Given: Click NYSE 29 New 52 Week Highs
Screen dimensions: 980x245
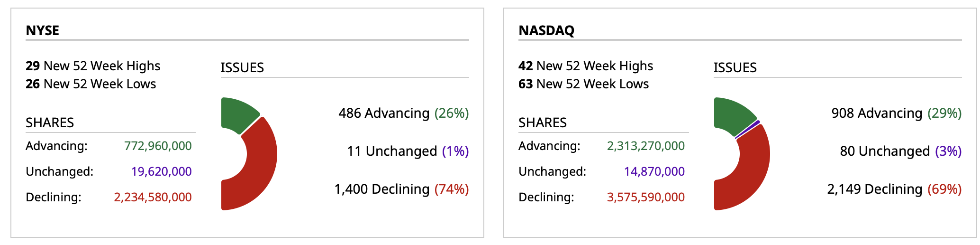Looking at the screenshot, I should click(93, 66).
